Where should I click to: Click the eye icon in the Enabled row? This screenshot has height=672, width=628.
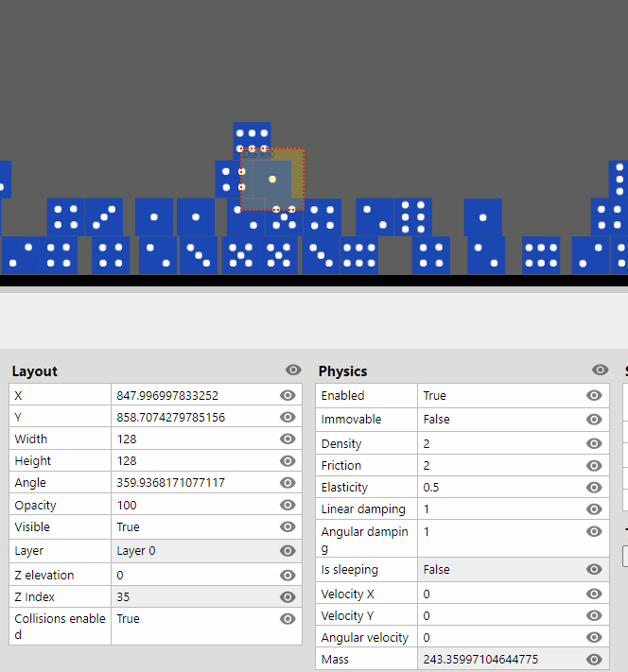[x=594, y=396]
